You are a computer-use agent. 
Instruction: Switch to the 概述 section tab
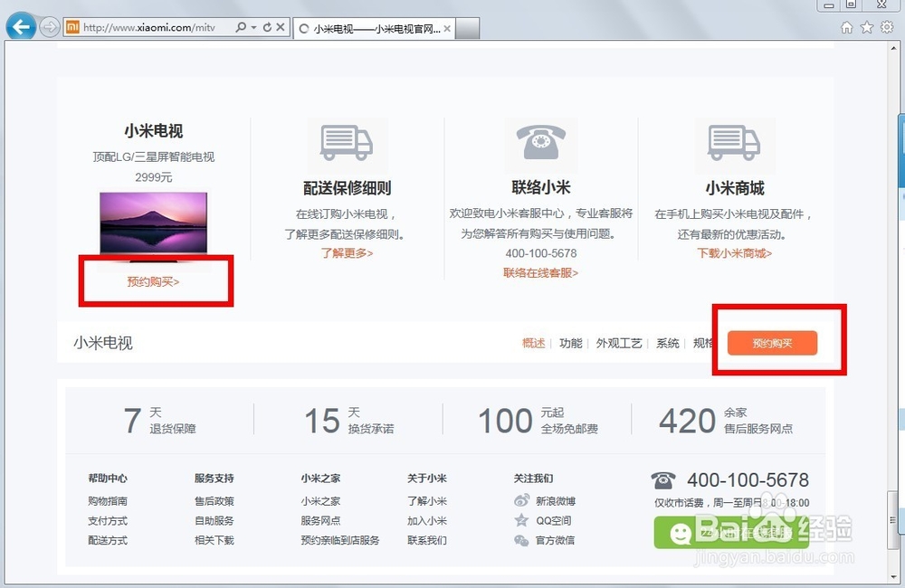tap(533, 344)
